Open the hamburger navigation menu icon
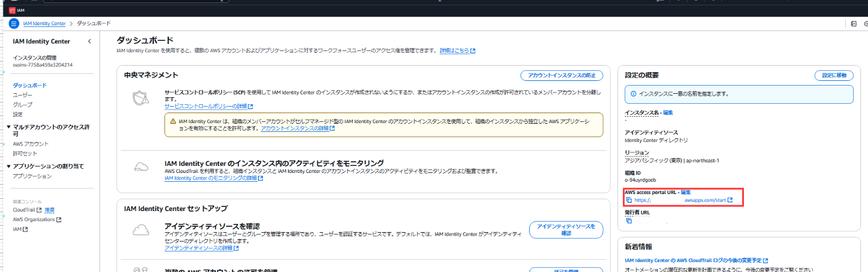The image size is (868, 272). (x=13, y=23)
